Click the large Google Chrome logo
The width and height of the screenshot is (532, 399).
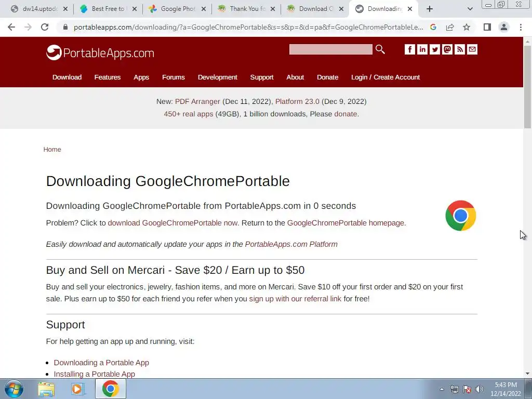460,216
